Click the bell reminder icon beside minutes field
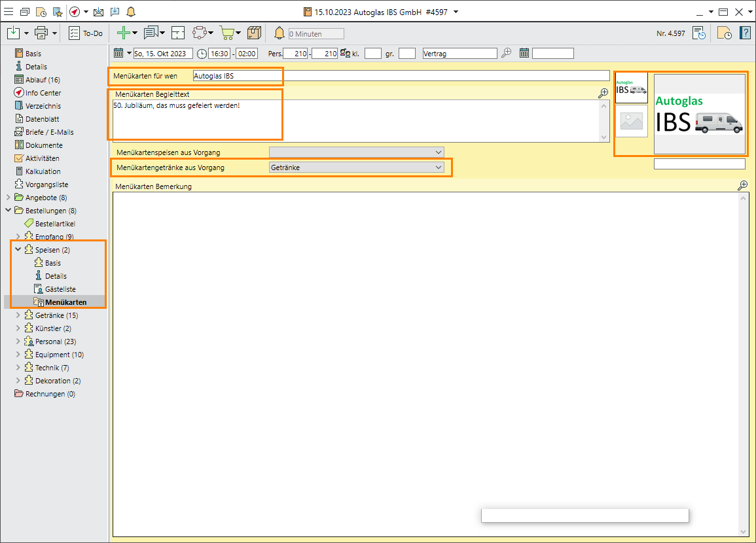This screenshot has height=543, width=756. (x=279, y=33)
